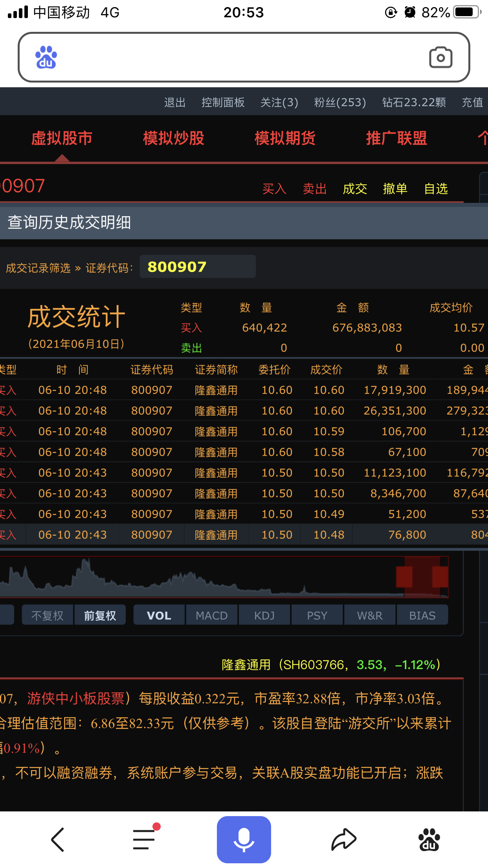Screen dimensions: 488x868
Task: Open 隆鑫通用 (SH603766) quote link
Action: click(331, 665)
